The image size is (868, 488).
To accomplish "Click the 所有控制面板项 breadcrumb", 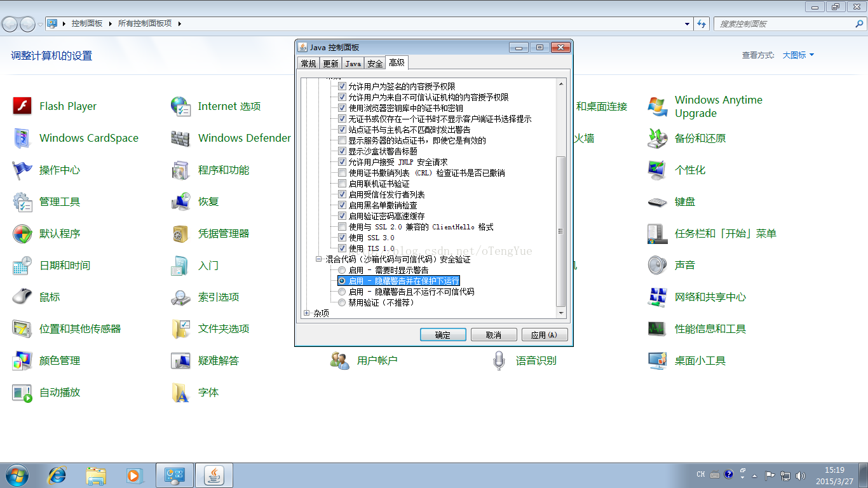I will [x=145, y=24].
